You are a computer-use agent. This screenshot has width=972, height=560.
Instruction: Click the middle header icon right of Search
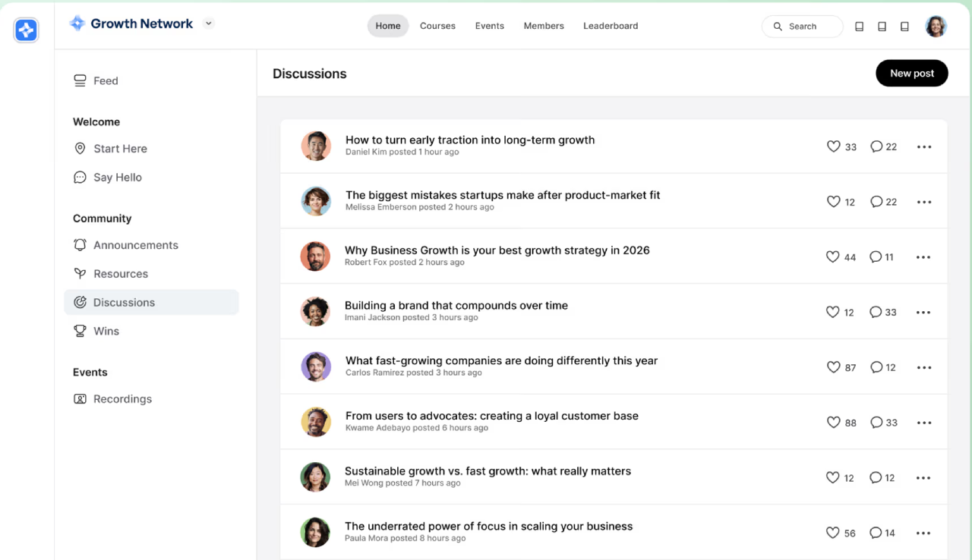[x=882, y=27]
